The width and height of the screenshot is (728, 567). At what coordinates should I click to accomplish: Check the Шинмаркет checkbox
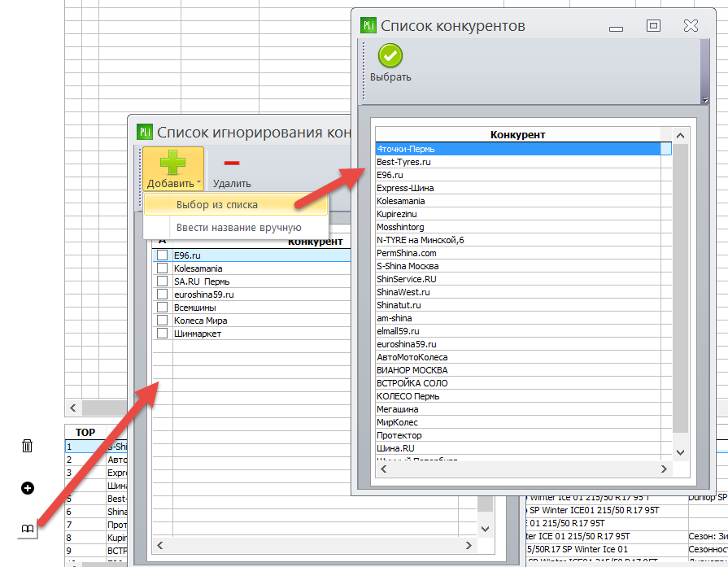pos(162,333)
